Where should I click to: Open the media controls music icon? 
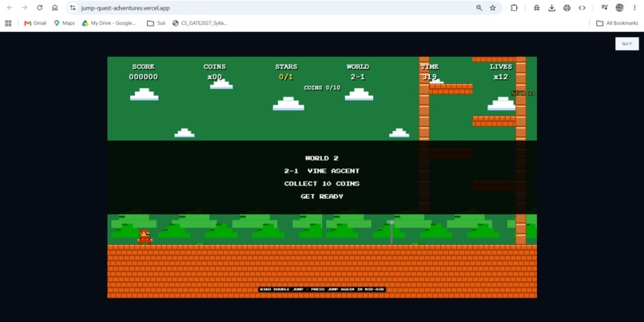coord(604,8)
